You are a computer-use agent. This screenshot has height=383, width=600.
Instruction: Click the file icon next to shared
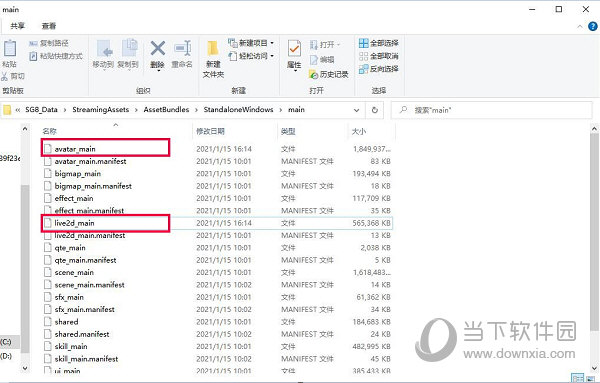(x=47, y=322)
